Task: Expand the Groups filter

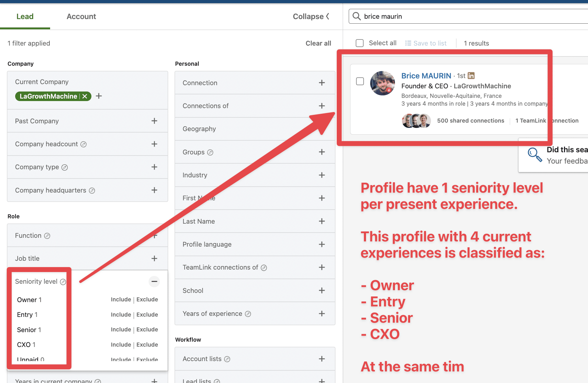Action: [322, 152]
